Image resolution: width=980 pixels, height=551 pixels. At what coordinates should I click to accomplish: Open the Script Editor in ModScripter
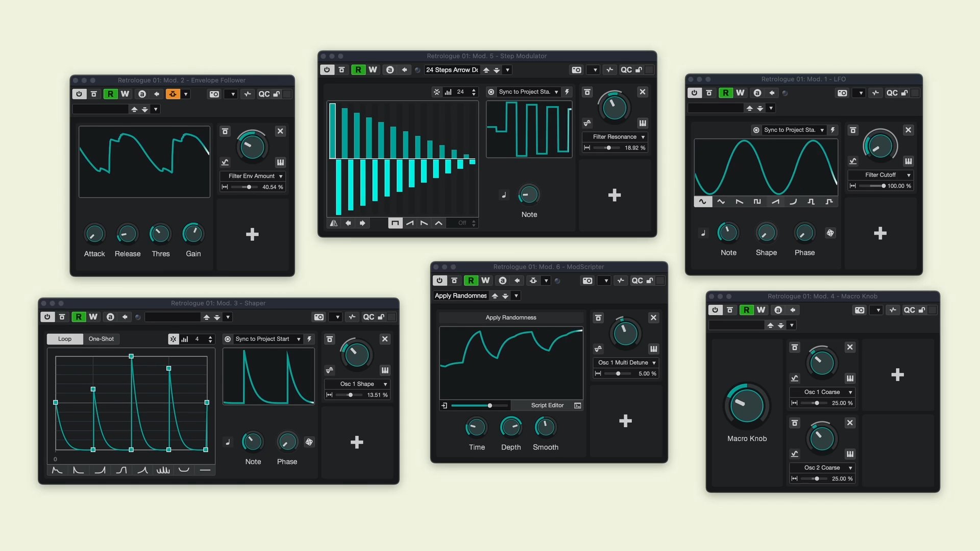(x=548, y=406)
